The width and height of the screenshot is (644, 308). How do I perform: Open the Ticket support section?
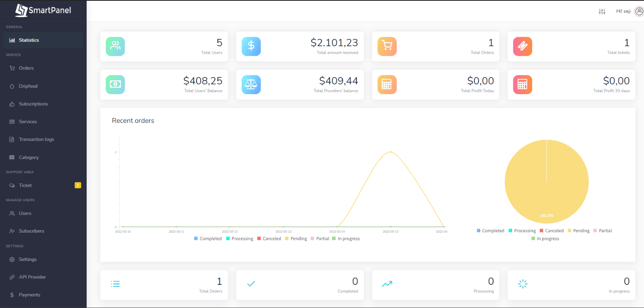pyautogui.click(x=25, y=185)
